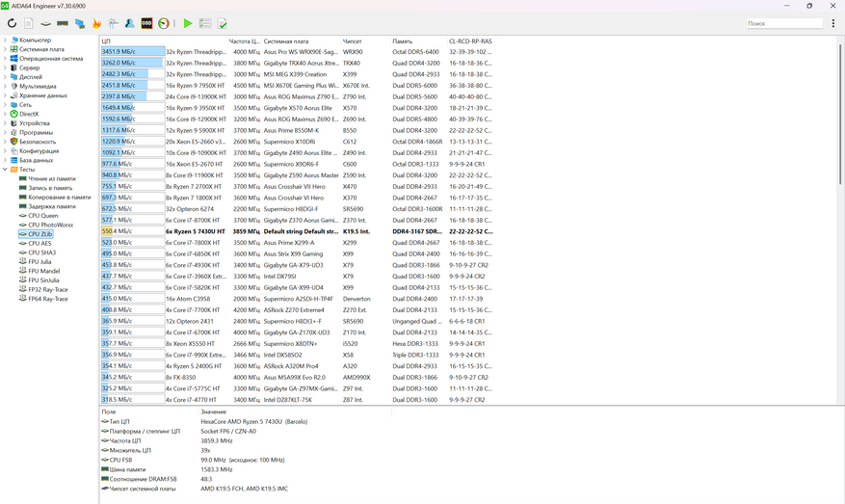Viewport: 845px width, 504px height.
Task: Expand the Дисплей tree node
Action: pyautogui.click(x=5, y=76)
